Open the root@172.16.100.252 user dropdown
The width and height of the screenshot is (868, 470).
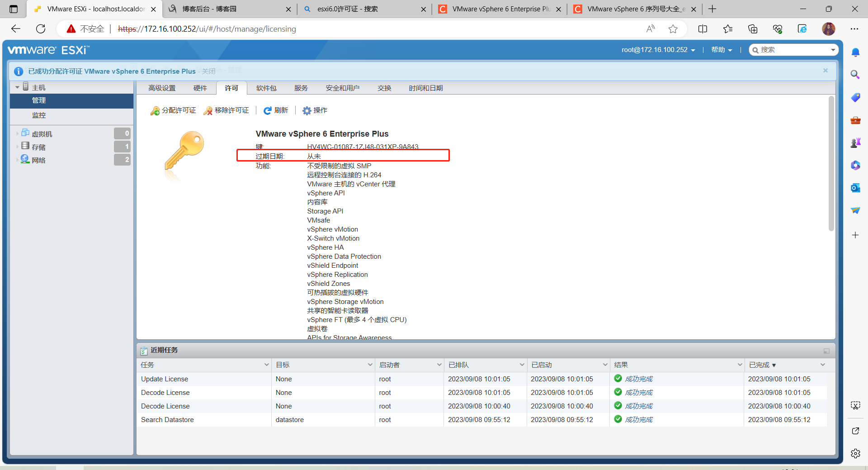658,50
